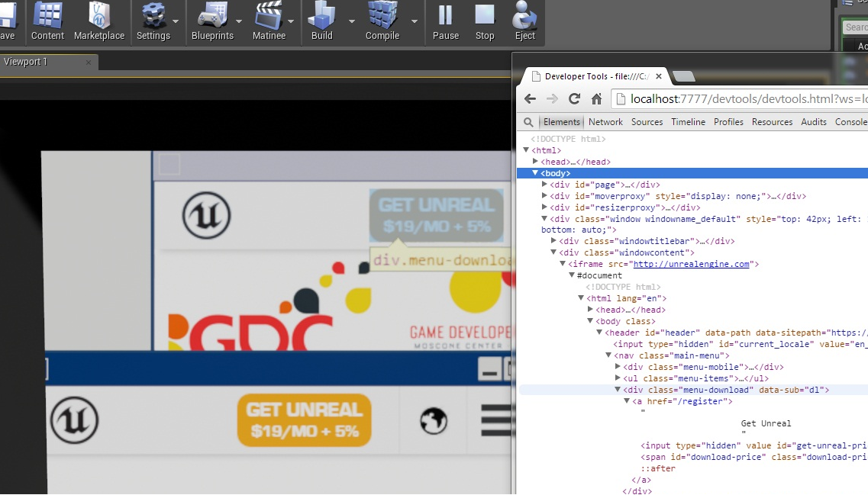Stop the play session

click(484, 21)
